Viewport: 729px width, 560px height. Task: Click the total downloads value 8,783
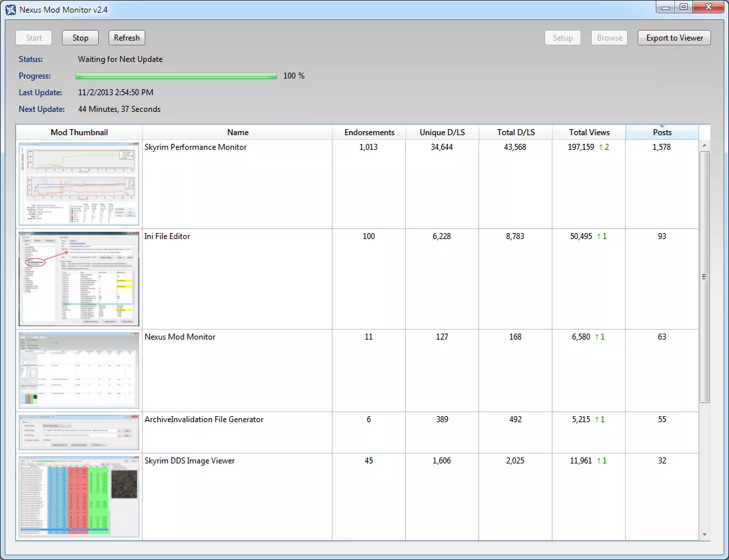point(515,236)
